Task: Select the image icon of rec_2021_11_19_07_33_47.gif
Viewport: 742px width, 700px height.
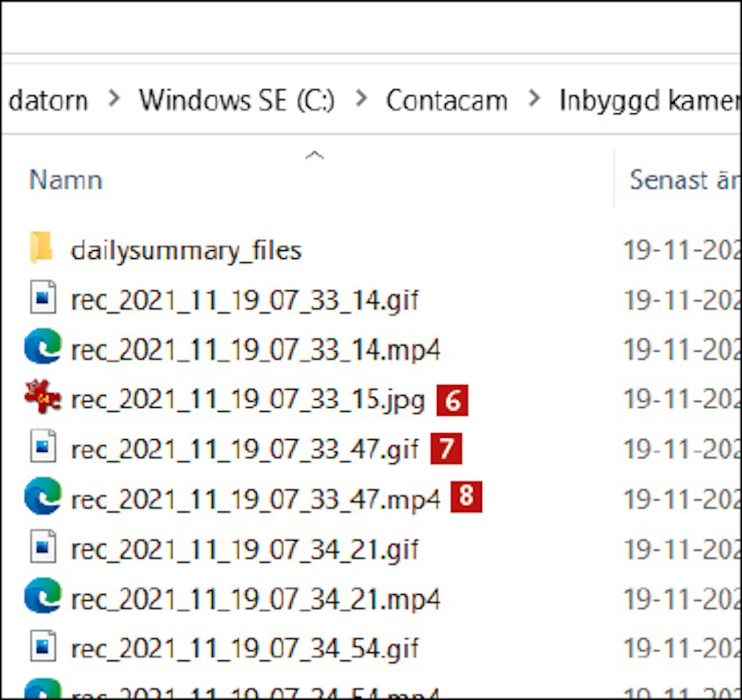Action: click(43, 447)
